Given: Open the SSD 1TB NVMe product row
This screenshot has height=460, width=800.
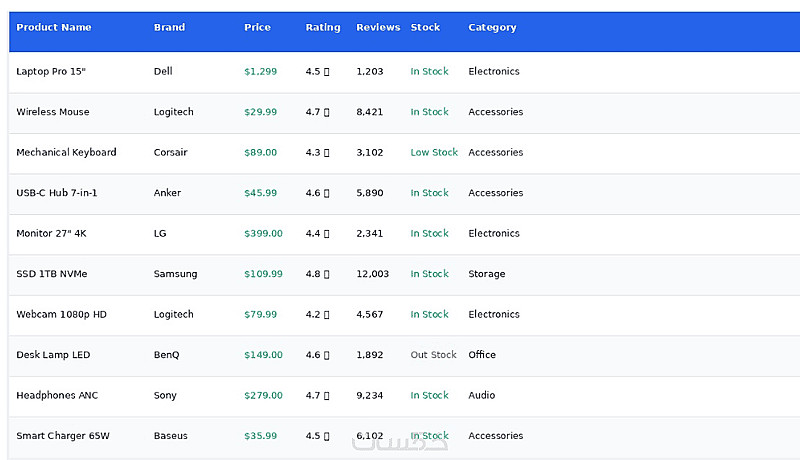Looking at the screenshot, I should pyautogui.click(x=404, y=274).
